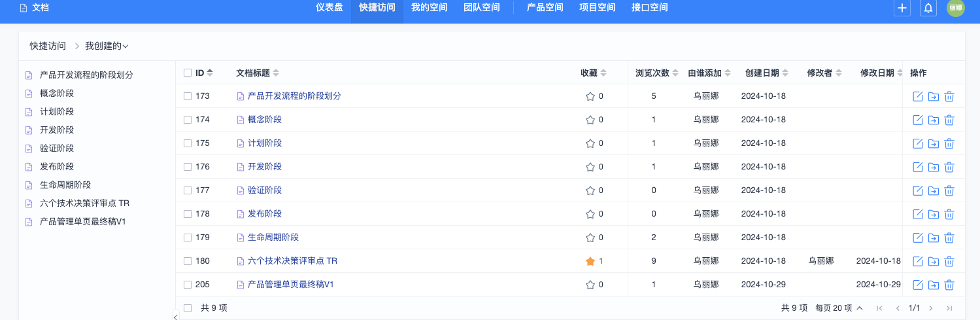The image size is (980, 320).
Task: Click 快捷访问 in the breadcrumb
Action: (x=48, y=46)
